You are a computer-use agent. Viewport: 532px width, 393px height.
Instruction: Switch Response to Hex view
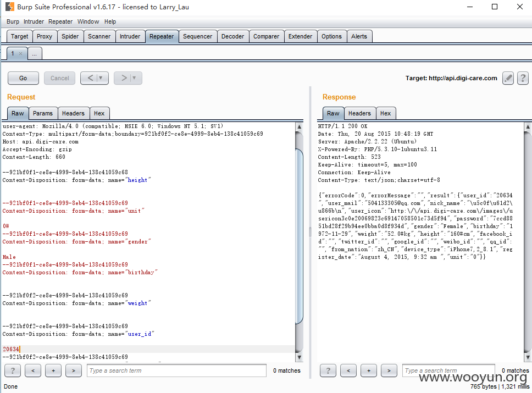pos(385,113)
